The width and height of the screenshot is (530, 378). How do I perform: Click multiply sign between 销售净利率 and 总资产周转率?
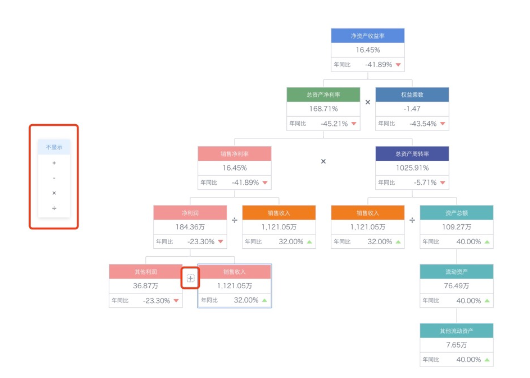[x=323, y=161]
